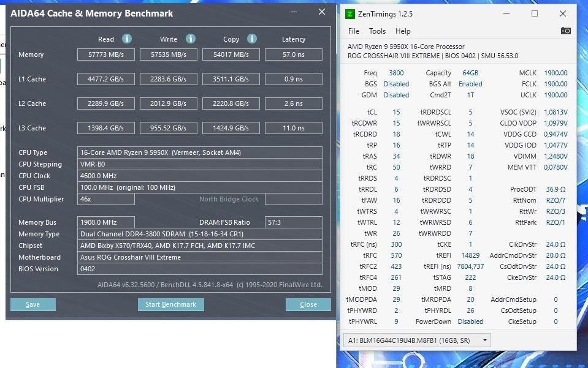Click the Freq value 3800 in ZenTimings
The width and height of the screenshot is (588, 368).
pyautogui.click(x=396, y=73)
